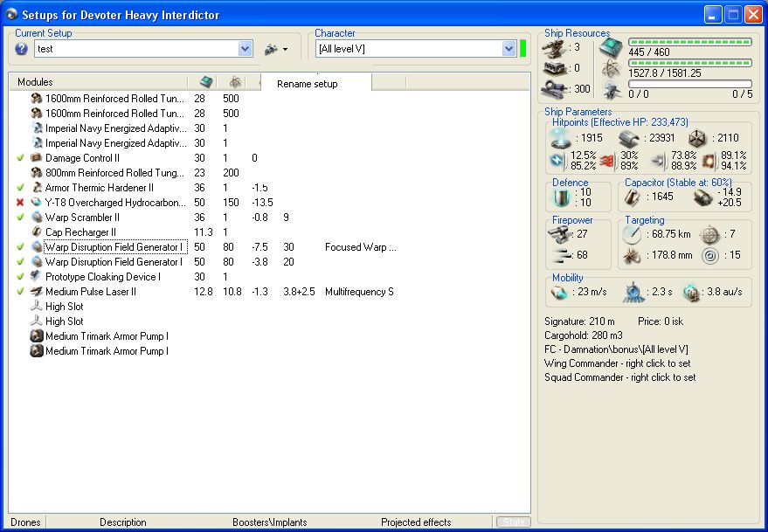
Task: Click the green character status indicator
Action: click(523, 49)
